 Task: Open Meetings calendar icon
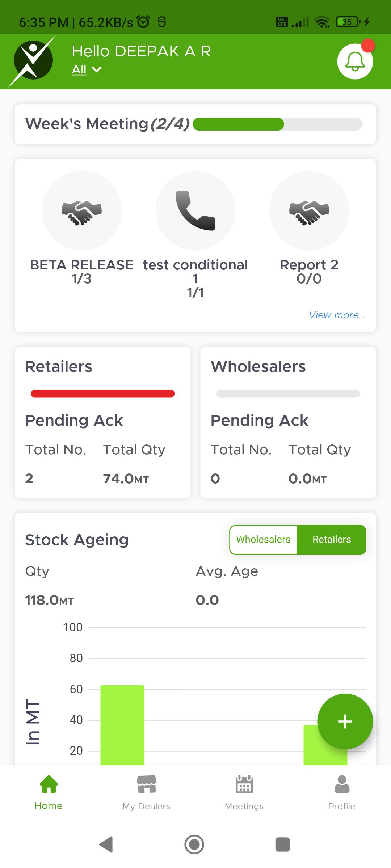[x=244, y=784]
